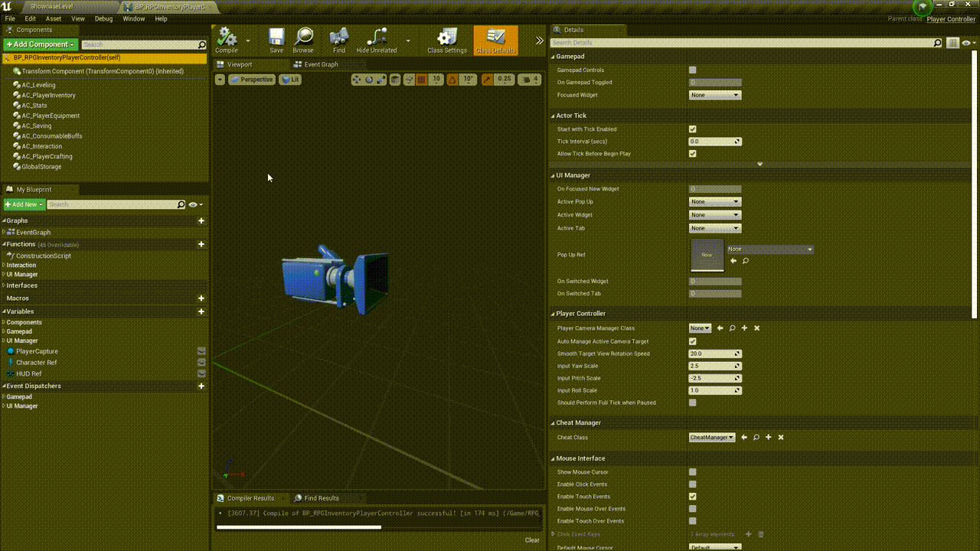Click the Add Component button
This screenshot has height=551, width=980.
41,44
